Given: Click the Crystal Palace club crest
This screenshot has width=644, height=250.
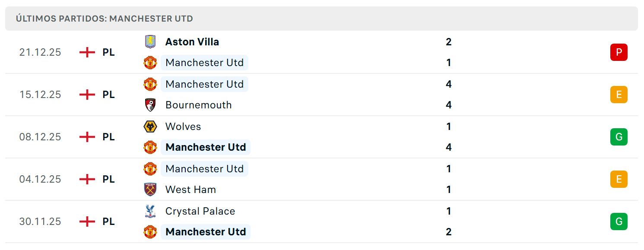Looking at the screenshot, I should pos(150,211).
